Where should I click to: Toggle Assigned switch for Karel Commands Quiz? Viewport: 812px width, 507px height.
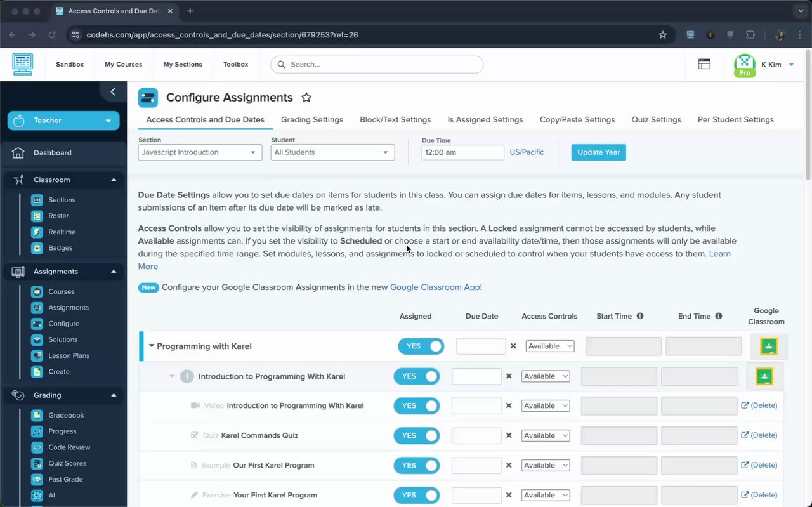[416, 435]
